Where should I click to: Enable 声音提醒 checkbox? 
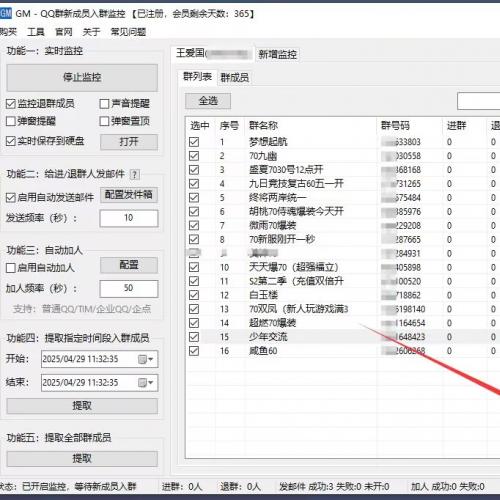coord(104,104)
